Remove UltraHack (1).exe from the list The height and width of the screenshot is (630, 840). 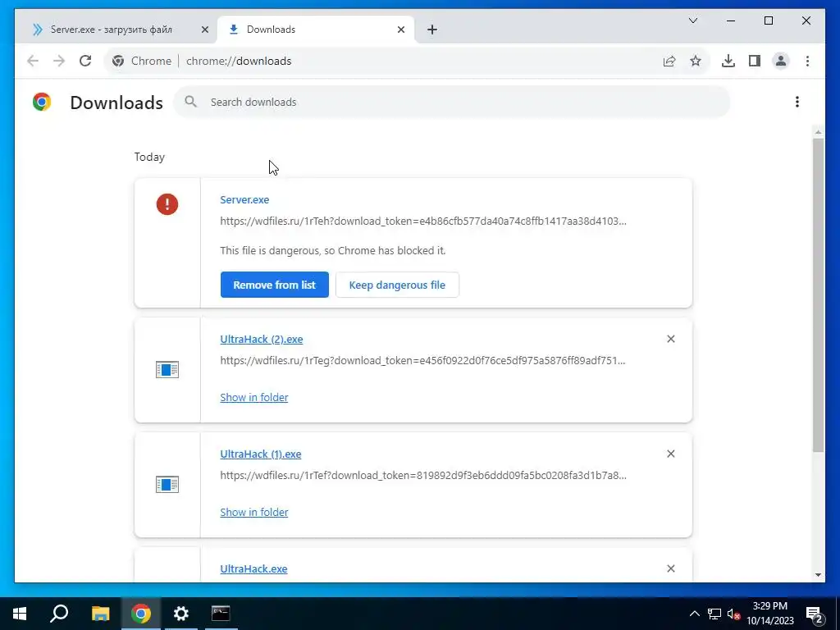[x=671, y=454]
